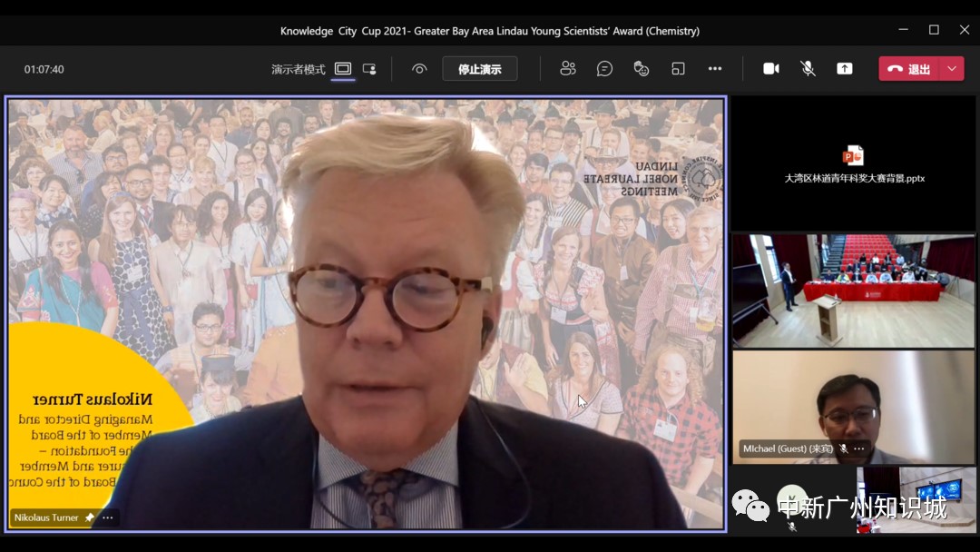Screen dimensions: 980x552
Task: Maximize the Teams meeting window
Action: coord(934,29)
